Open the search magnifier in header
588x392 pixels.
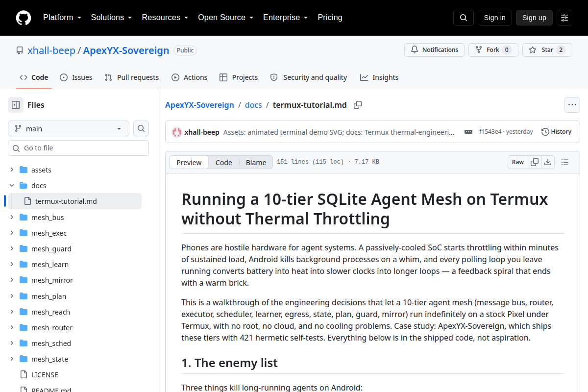(464, 18)
